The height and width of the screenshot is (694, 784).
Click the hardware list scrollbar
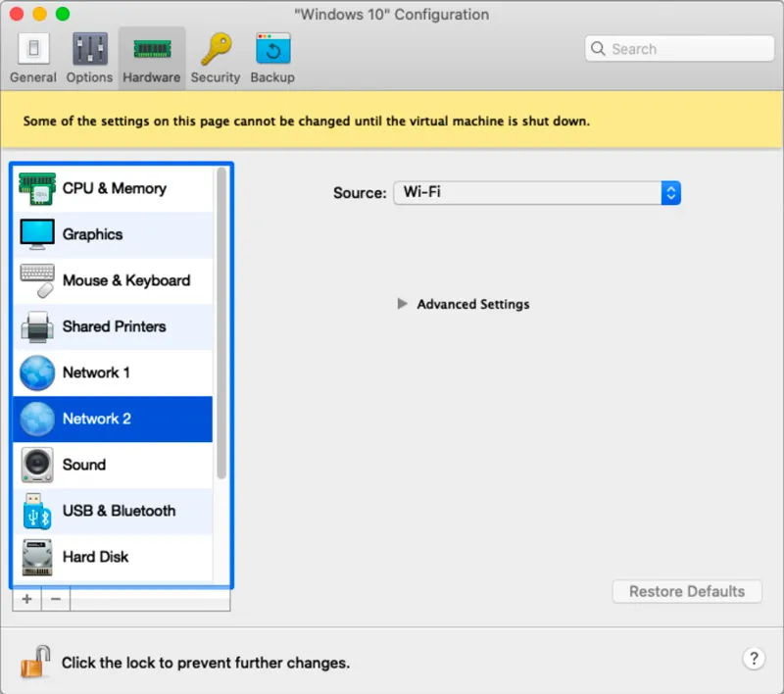pyautogui.click(x=221, y=323)
